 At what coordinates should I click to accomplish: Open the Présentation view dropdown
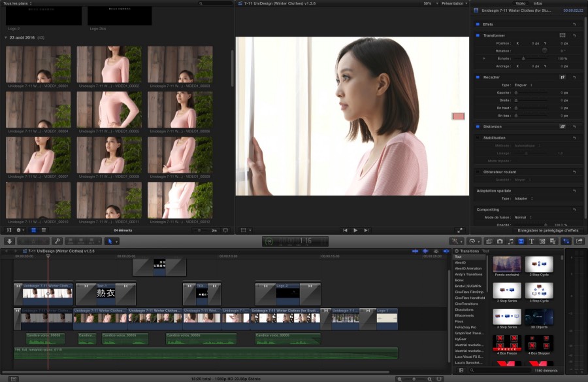[x=455, y=3]
